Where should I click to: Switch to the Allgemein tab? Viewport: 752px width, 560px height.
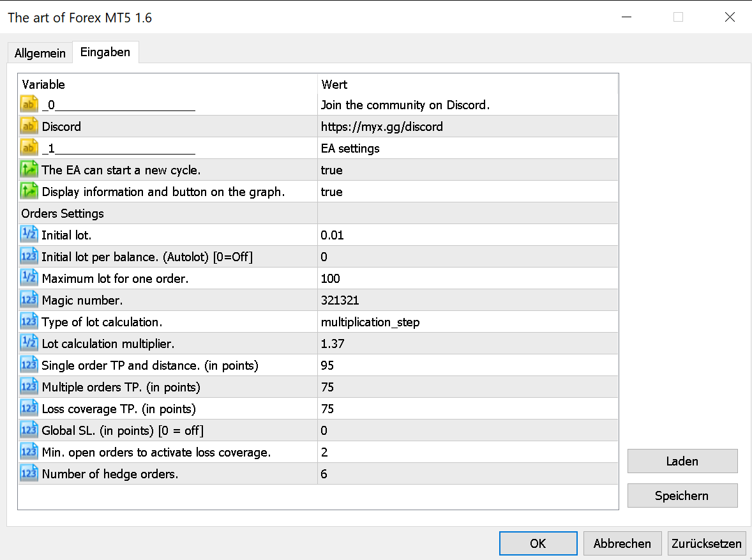click(40, 53)
